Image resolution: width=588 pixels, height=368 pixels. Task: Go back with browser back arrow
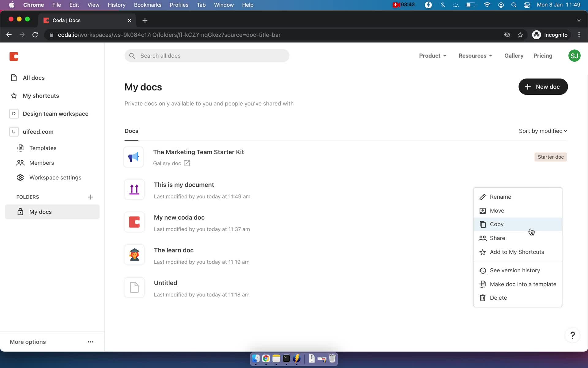9,35
